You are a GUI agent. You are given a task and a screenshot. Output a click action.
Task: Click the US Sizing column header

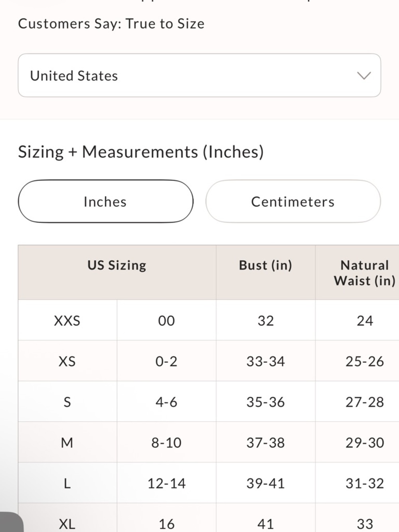coord(117,265)
